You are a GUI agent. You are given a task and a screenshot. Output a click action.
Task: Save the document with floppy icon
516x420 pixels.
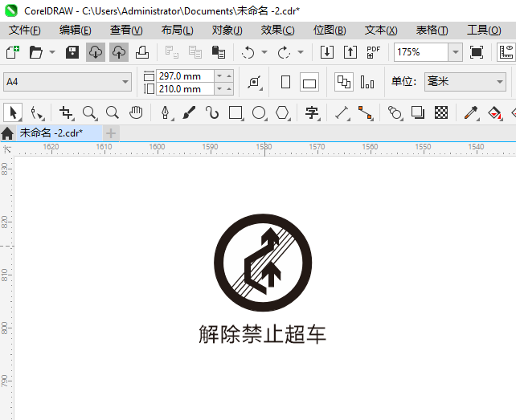click(72, 52)
